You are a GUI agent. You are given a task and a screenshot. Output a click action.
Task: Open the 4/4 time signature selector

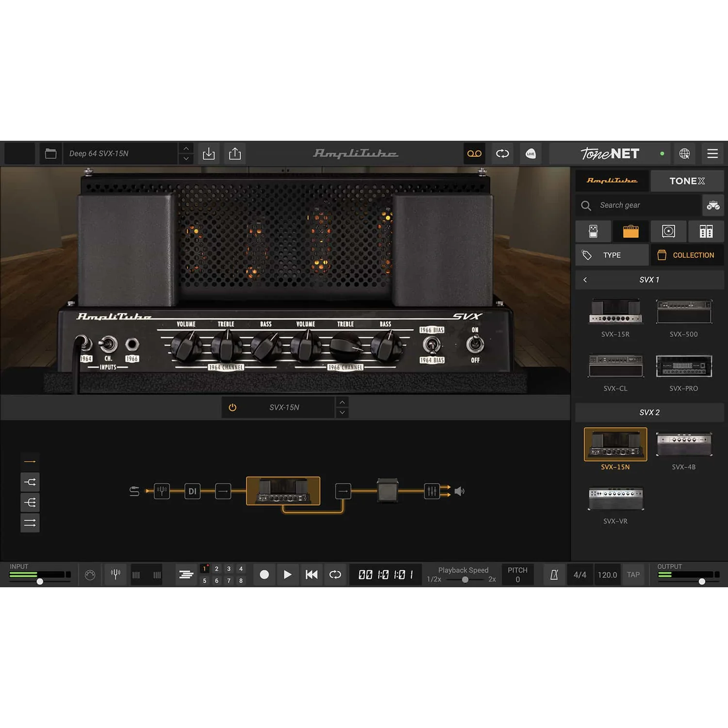[580, 575]
